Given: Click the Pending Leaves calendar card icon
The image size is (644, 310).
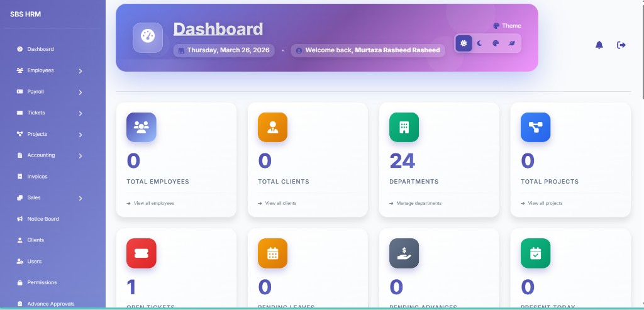Looking at the screenshot, I should click(273, 253).
